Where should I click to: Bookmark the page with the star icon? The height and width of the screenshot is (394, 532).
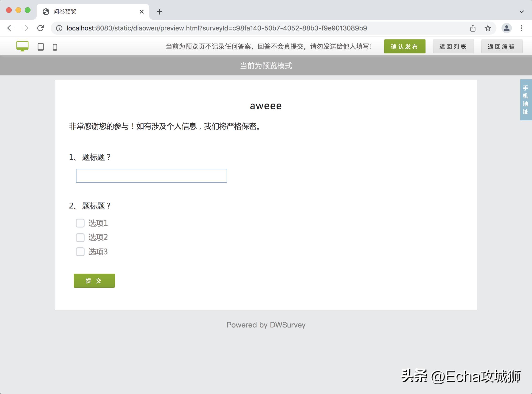[488, 28]
